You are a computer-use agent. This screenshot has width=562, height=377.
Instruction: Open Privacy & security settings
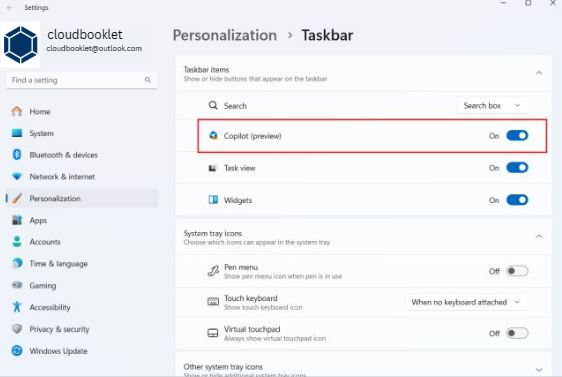[82, 329]
